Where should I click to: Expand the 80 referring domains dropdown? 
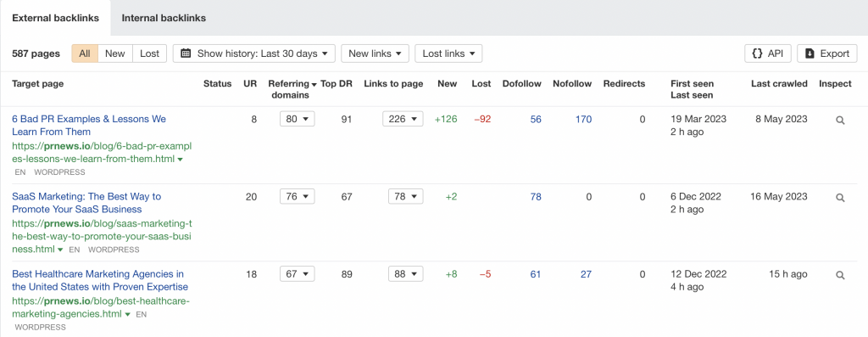298,119
